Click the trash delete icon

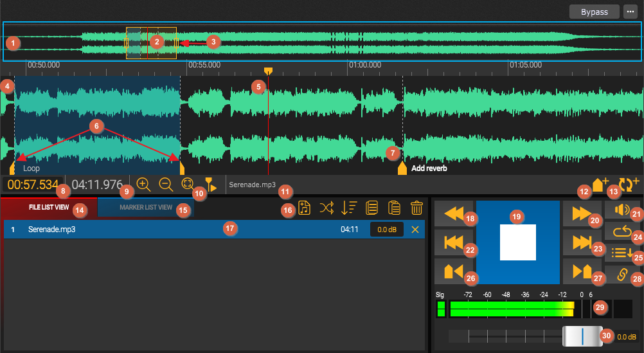click(416, 208)
